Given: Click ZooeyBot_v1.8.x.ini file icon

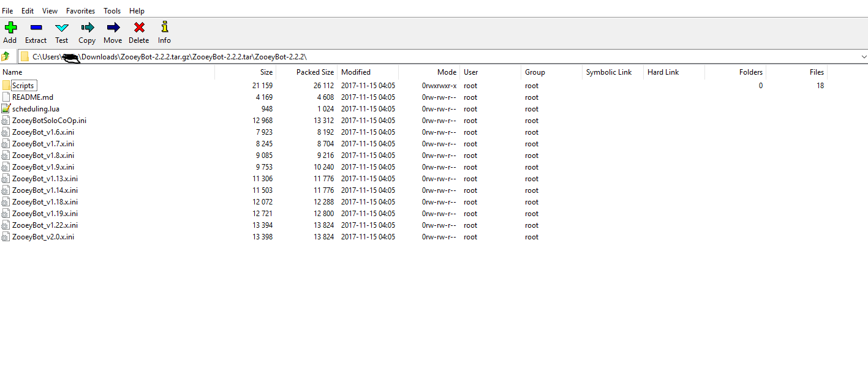Looking at the screenshot, I should [x=6, y=156].
